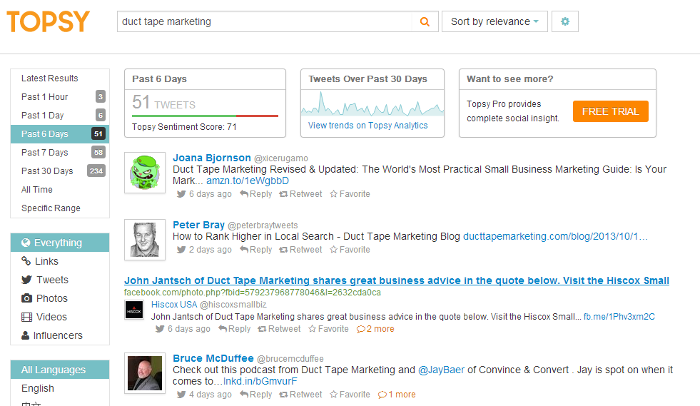Click the Twitter bird on Hiscox USA tweet

point(160,329)
